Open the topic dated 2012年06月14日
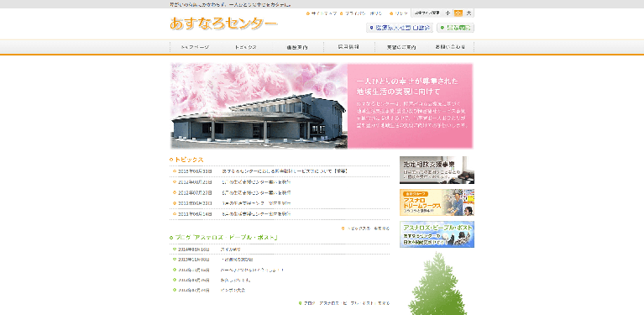 tap(256, 213)
